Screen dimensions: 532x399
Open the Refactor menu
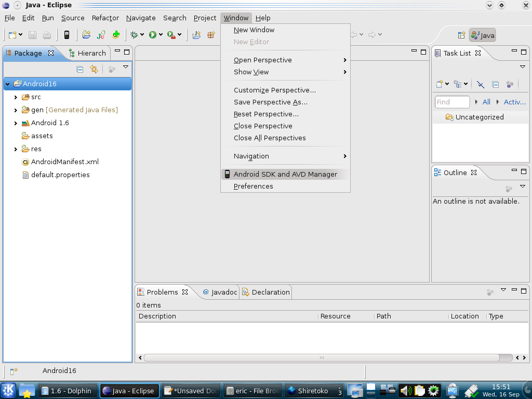[x=105, y=18]
